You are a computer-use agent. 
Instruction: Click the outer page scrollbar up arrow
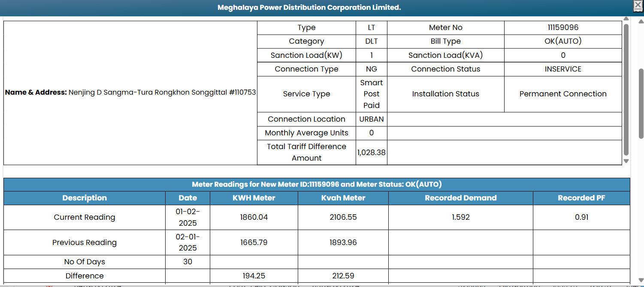(641, 22)
